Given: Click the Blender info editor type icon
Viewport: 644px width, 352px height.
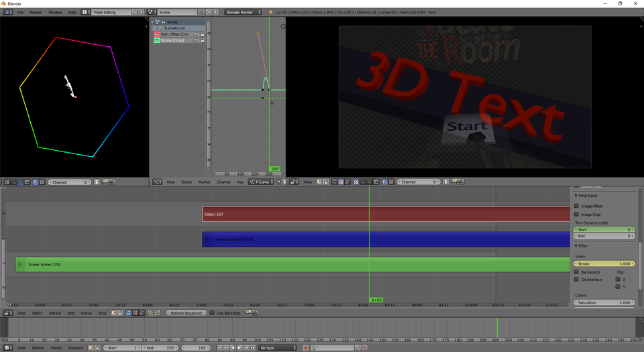Looking at the screenshot, I should (9, 12).
